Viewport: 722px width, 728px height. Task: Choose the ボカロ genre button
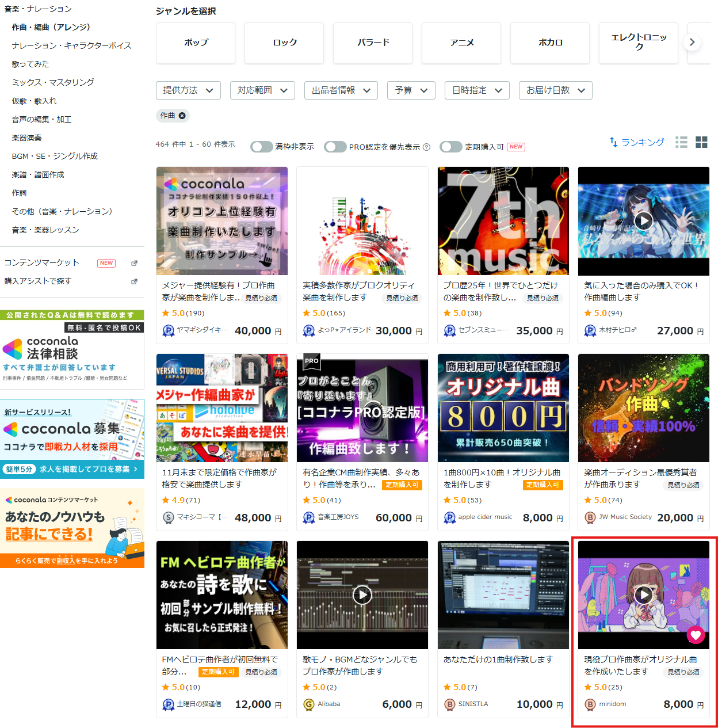tap(550, 43)
